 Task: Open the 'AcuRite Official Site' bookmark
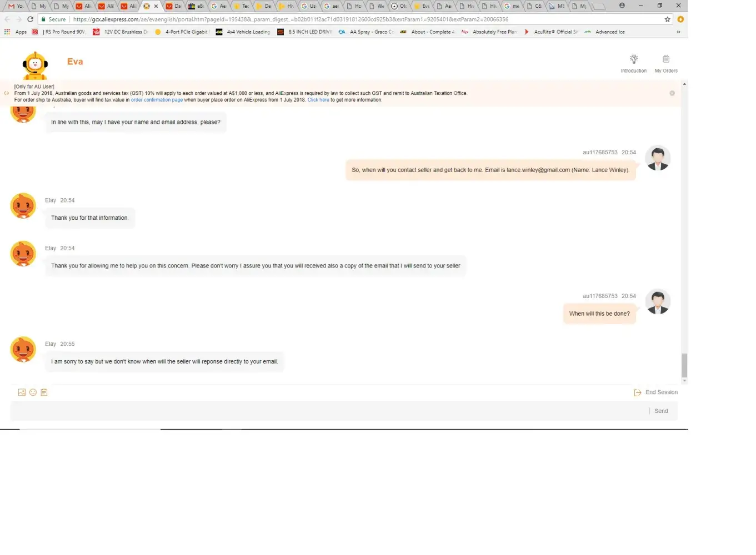[550, 32]
